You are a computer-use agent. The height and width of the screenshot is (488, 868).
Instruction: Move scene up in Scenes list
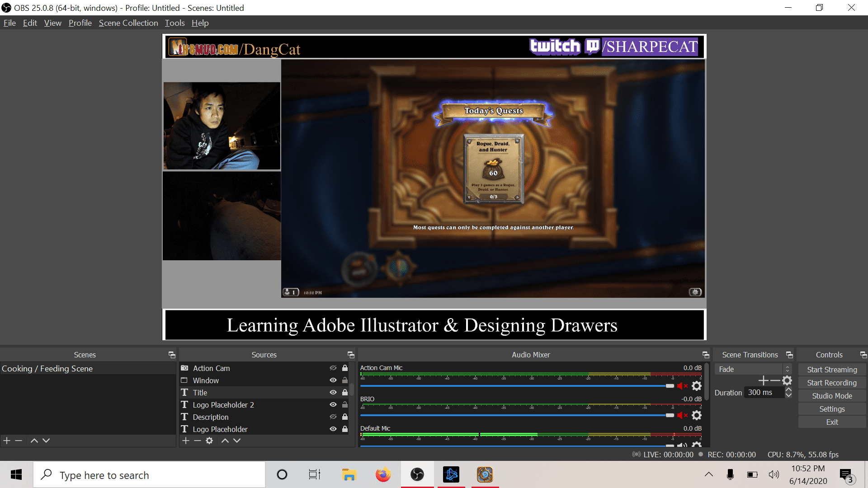[34, 441]
